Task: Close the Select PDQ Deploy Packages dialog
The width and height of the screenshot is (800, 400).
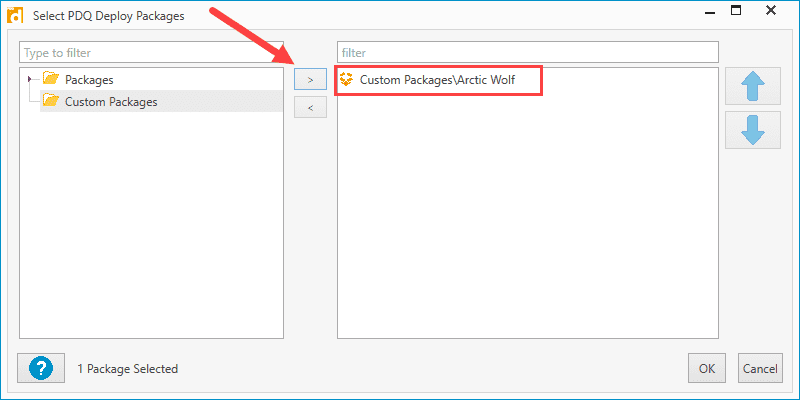Action: (x=771, y=10)
